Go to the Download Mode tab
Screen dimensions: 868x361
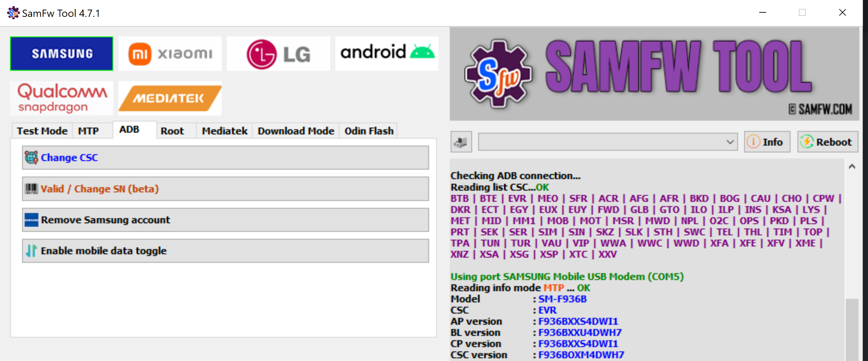tap(296, 131)
